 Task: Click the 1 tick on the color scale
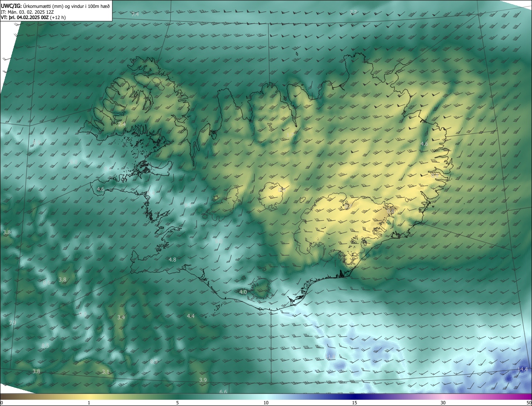89,403
